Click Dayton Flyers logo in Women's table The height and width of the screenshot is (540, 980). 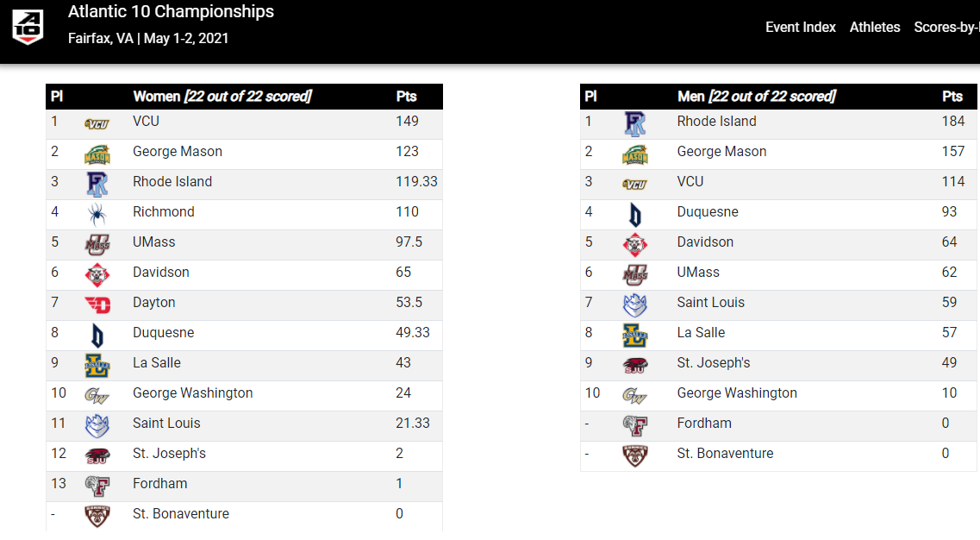97,305
